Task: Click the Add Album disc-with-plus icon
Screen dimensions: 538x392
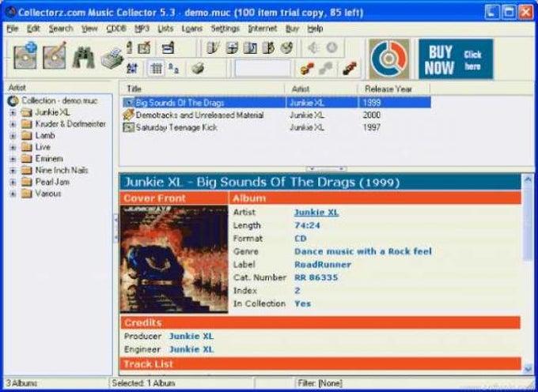Action: click(x=25, y=55)
